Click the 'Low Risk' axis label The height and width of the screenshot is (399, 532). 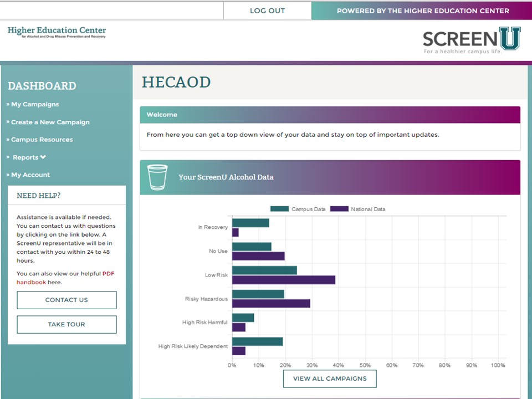[216, 275]
